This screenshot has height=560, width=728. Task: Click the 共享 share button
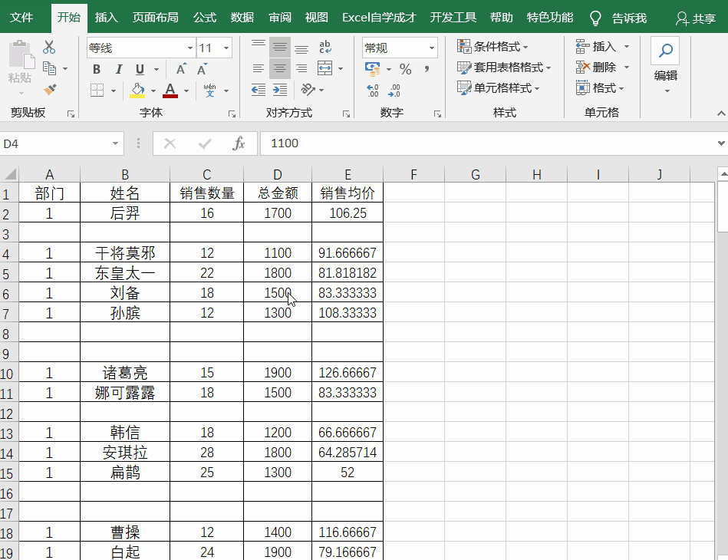coord(696,18)
